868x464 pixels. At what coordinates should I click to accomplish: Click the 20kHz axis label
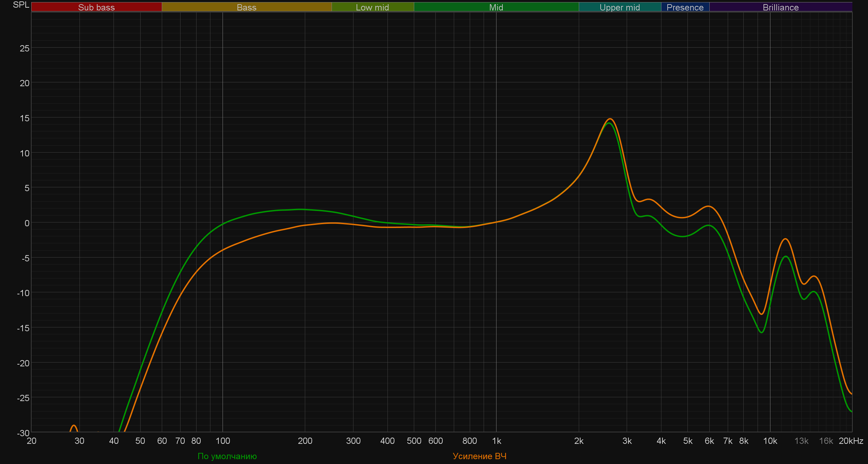click(x=851, y=441)
